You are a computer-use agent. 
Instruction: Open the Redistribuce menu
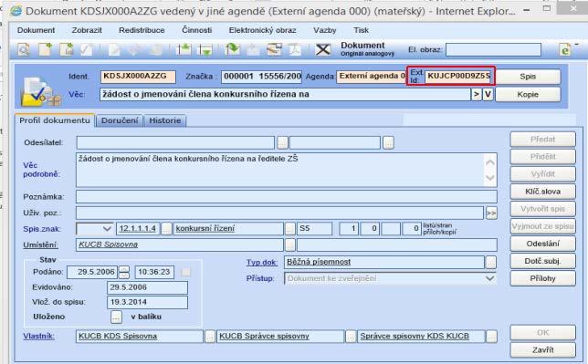pos(142,30)
